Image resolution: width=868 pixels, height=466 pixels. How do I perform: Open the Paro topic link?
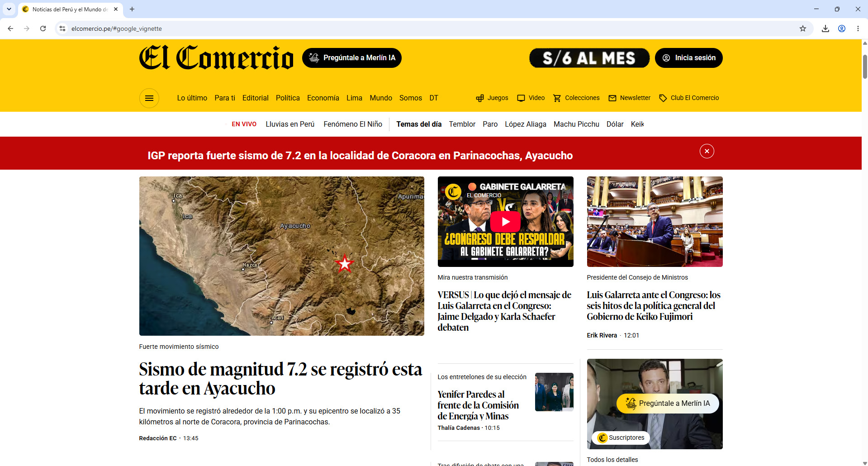[490, 124]
